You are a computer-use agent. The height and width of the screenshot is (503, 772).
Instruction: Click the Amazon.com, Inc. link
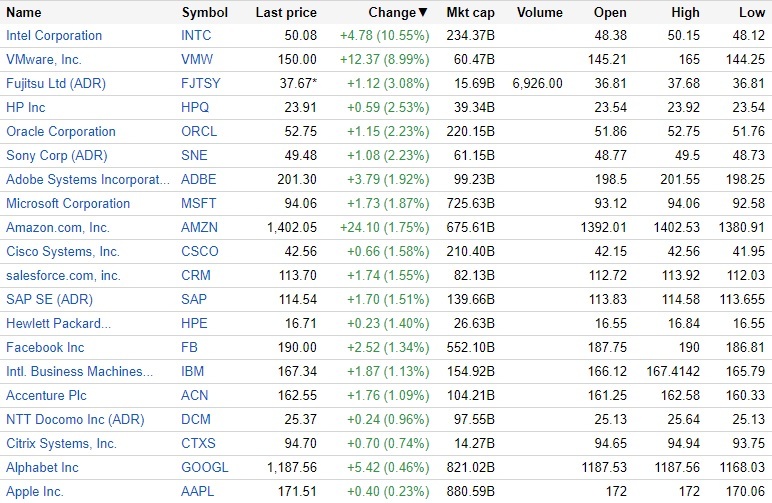coord(58,228)
